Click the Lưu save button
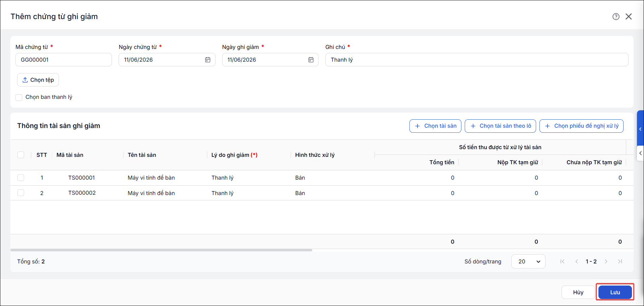 click(615, 292)
